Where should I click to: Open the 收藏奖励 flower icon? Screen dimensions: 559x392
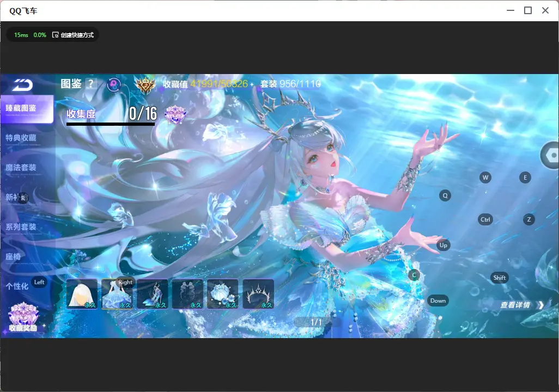(23, 317)
